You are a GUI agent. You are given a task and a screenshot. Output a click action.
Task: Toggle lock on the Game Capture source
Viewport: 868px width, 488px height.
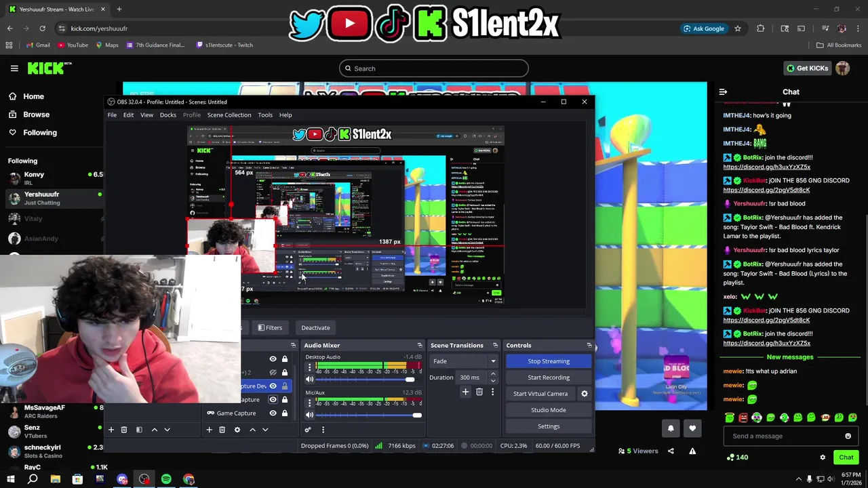point(285,413)
